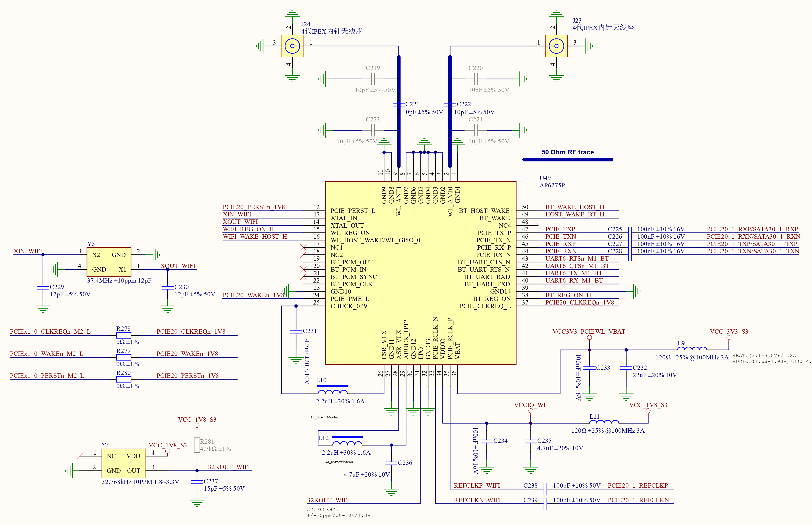Click the 32KOUT_WIFI label near Y6 output
The image size is (812, 525).
click(229, 467)
